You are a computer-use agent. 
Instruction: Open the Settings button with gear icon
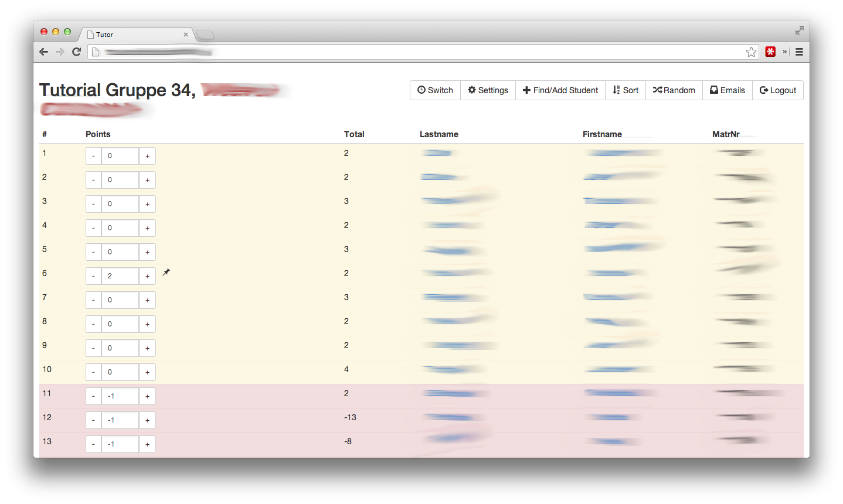488,90
